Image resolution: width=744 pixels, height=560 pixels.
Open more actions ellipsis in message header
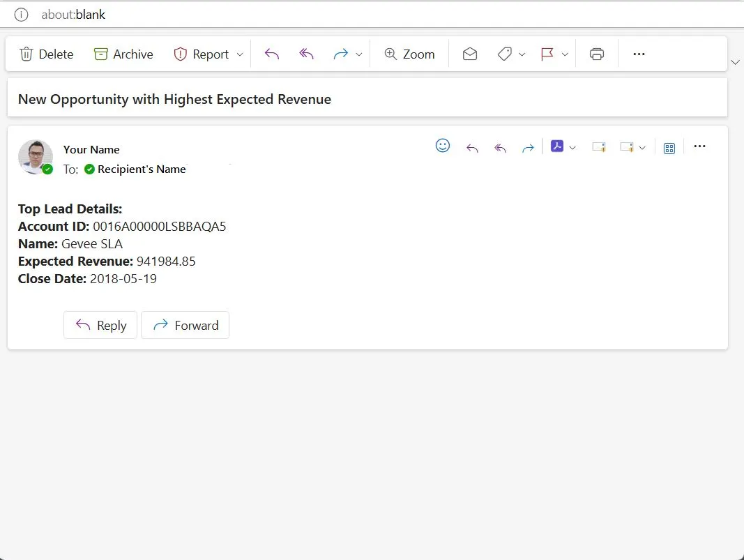click(700, 146)
